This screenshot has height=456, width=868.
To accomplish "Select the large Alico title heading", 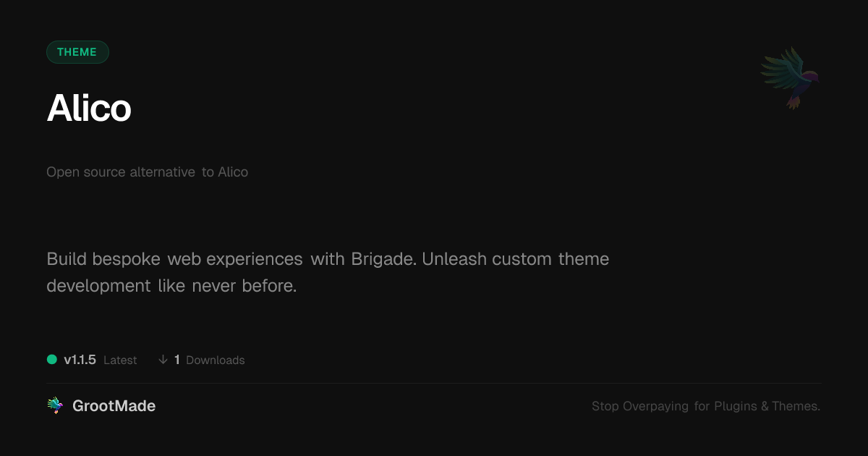I will [x=89, y=109].
